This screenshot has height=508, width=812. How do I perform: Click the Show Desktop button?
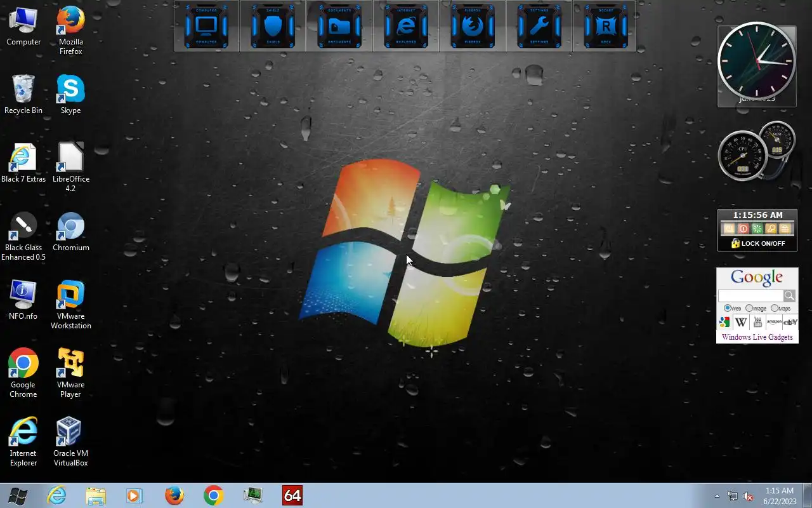(807, 496)
